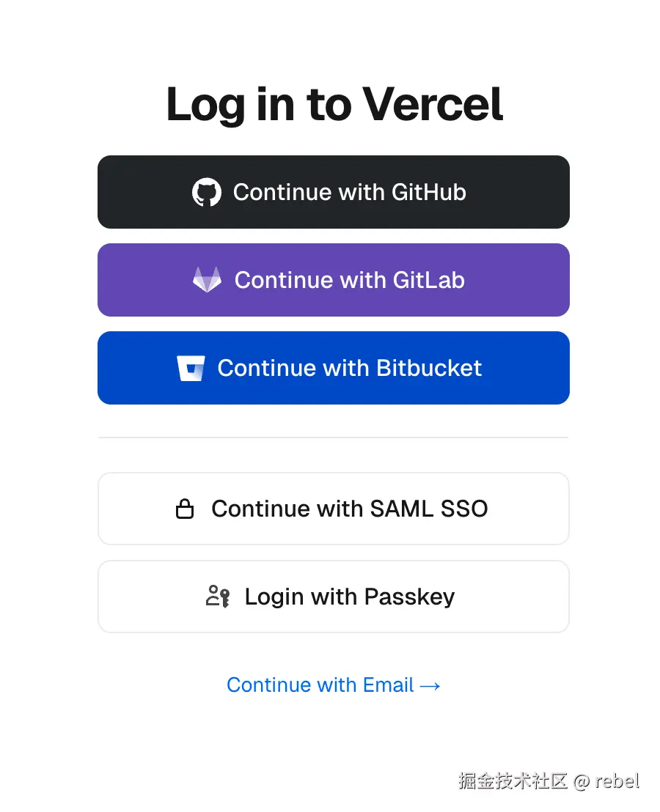The image size is (660, 812).
Task: Click the right arrow after Continue with Email
Action: (x=430, y=685)
